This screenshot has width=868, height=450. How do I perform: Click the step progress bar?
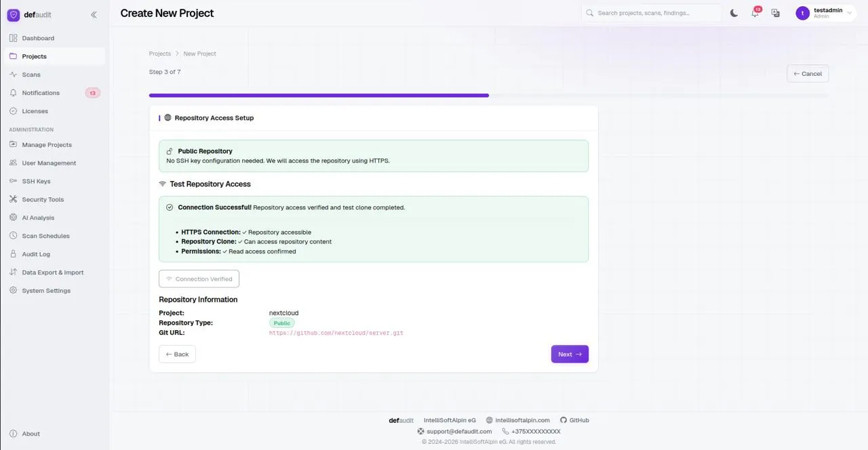(x=488, y=96)
